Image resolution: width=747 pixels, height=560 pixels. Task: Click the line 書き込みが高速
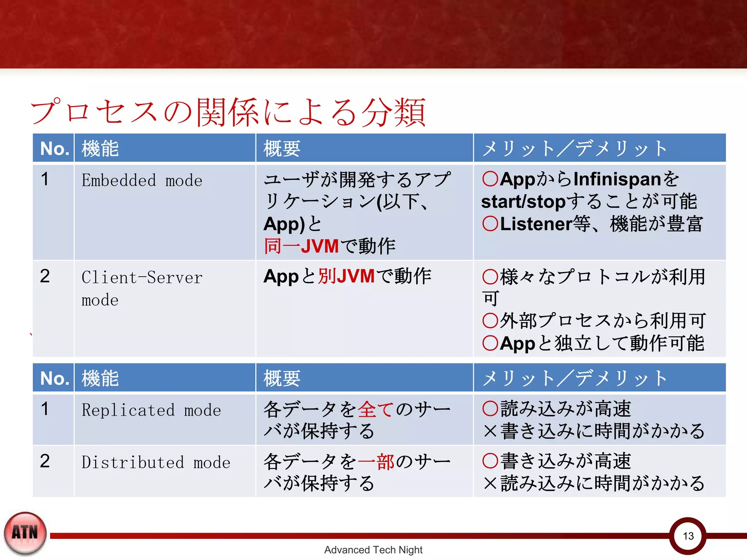[x=557, y=461]
